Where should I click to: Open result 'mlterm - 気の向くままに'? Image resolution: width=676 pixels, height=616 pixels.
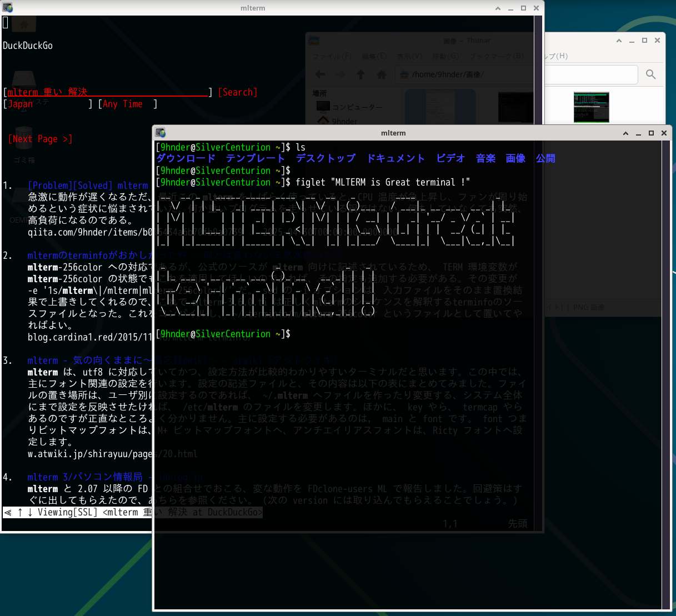89,360
